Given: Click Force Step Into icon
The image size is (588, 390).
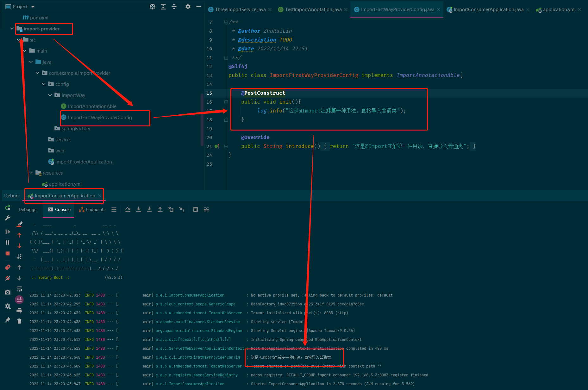Looking at the screenshot, I should pyautogui.click(x=149, y=209).
